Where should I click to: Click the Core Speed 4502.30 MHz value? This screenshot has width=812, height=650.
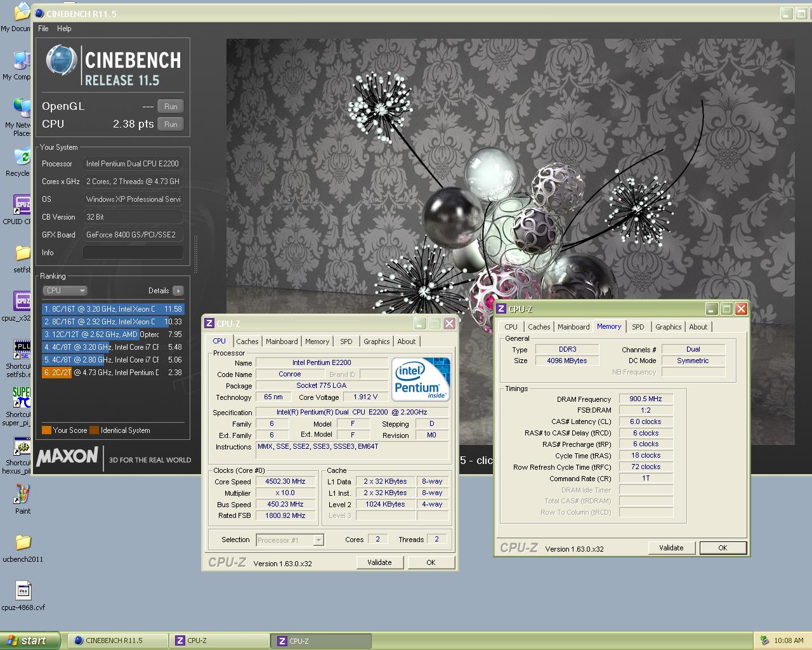point(285,482)
